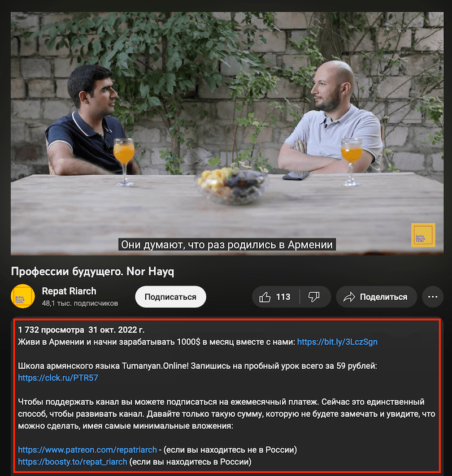Open the three-dot more actions menu
Viewport: 452px width, 476px height.
click(433, 297)
